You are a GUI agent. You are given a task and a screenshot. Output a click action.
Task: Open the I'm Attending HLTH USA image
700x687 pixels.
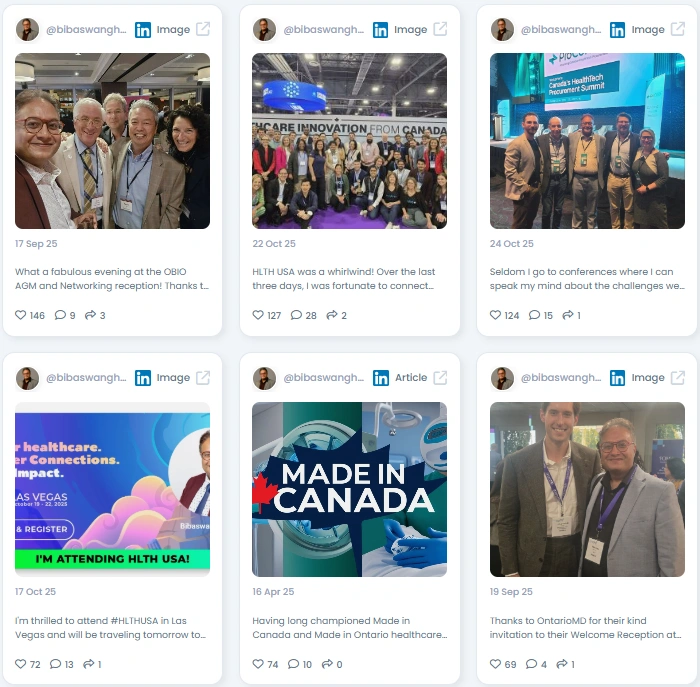click(x=112, y=489)
